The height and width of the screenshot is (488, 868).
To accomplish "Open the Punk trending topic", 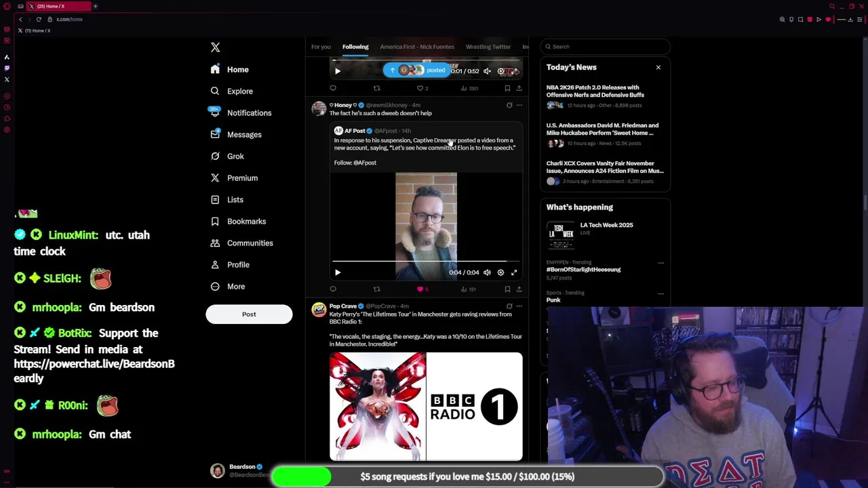I will pyautogui.click(x=553, y=300).
